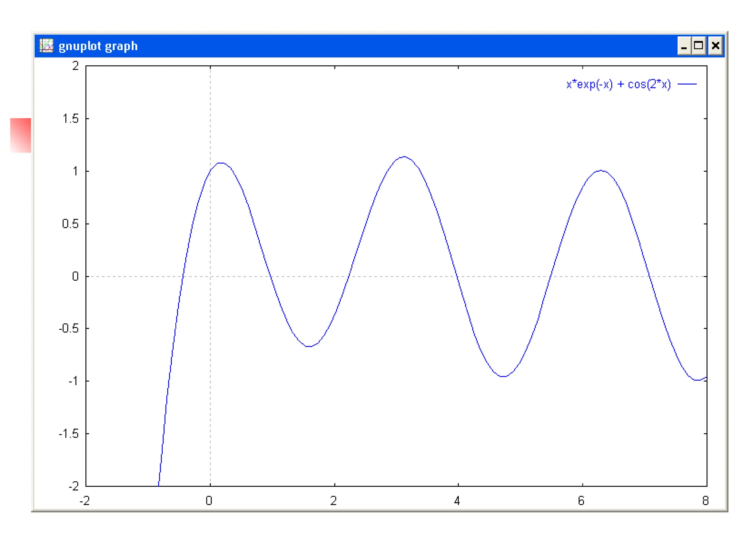Click where the dashed zero axes intersect
Screen dimensions: 747x560
coord(210,276)
